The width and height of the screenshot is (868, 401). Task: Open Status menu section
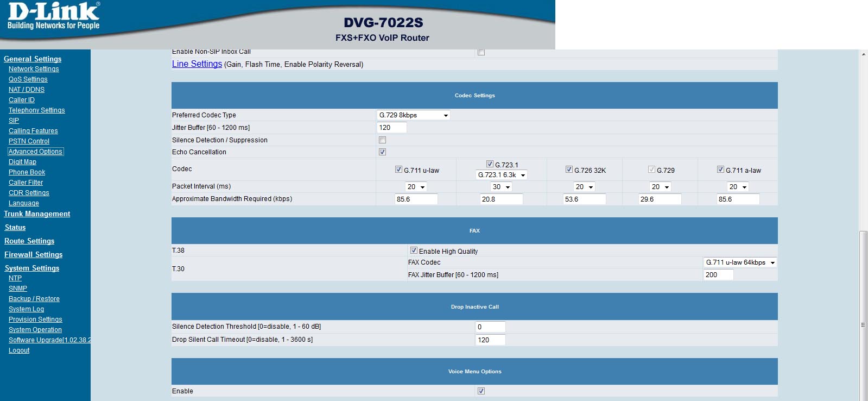[15, 228]
